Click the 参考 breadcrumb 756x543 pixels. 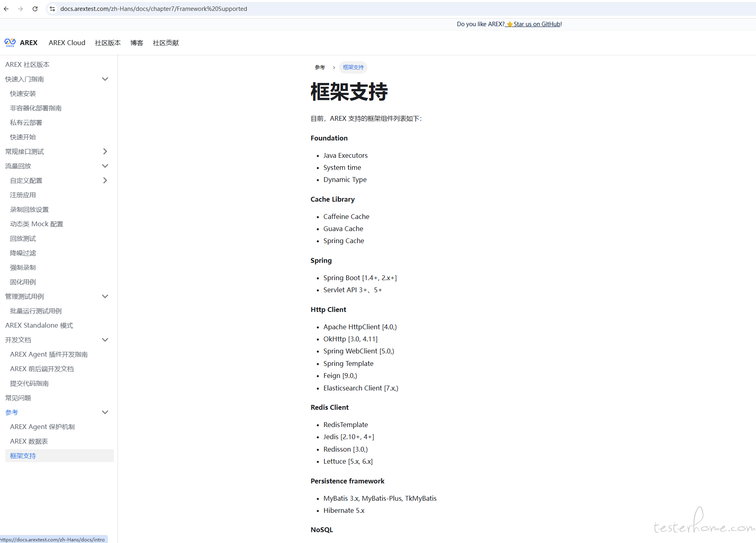point(320,67)
